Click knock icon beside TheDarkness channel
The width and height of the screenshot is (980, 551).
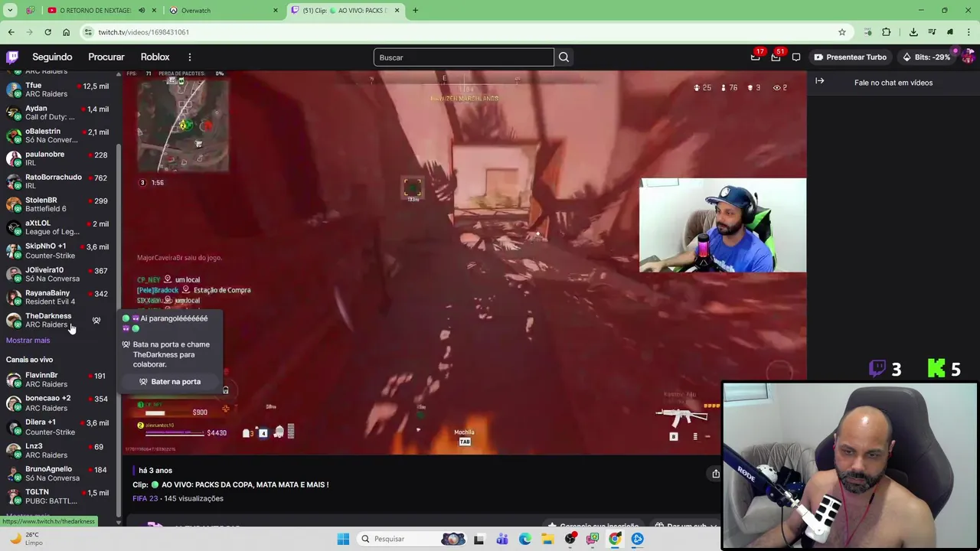[x=96, y=321]
